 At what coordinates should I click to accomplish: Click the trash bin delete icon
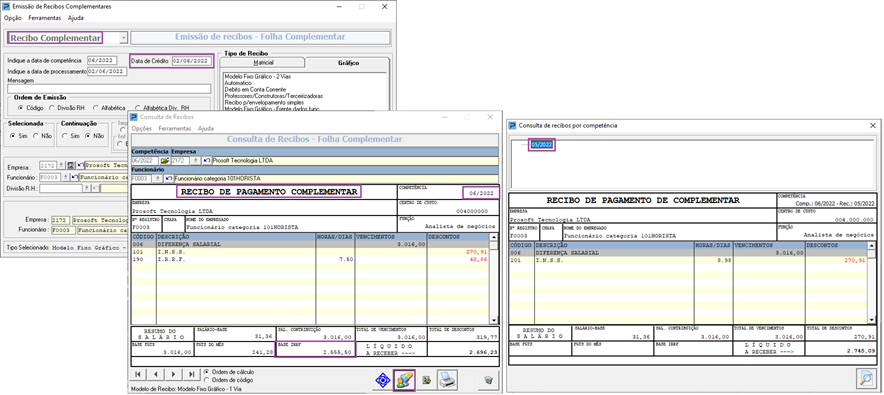[x=488, y=380]
